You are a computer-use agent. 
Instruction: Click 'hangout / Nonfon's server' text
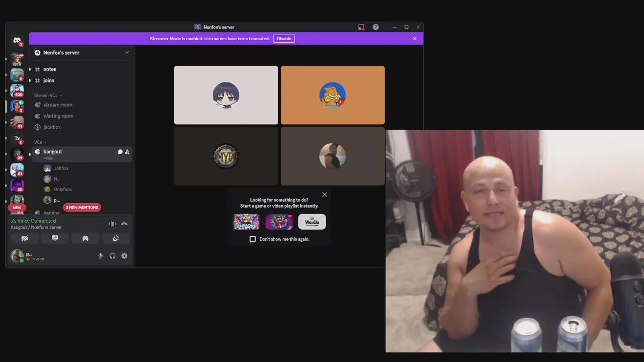pyautogui.click(x=36, y=227)
